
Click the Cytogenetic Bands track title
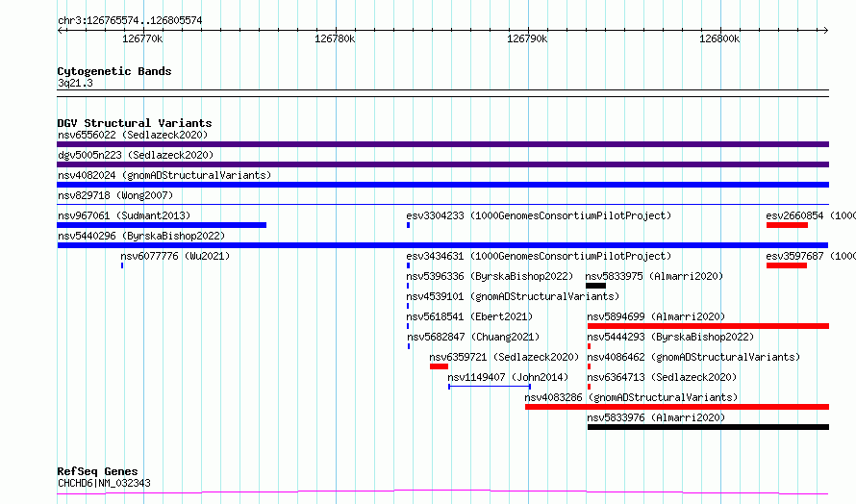114,71
